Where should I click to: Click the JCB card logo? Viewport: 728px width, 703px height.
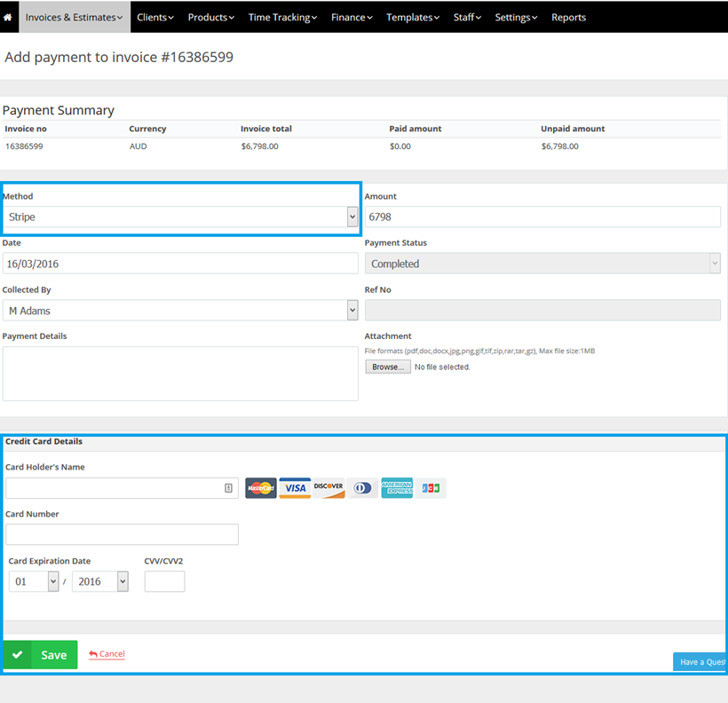[x=431, y=488]
